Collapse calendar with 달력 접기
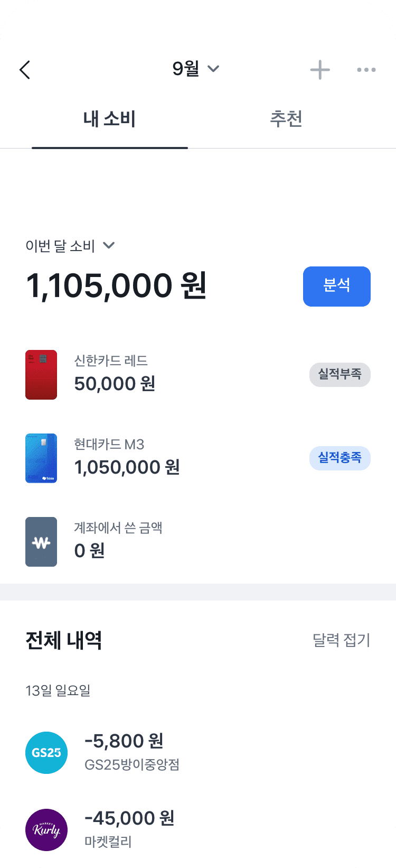The height and width of the screenshot is (868, 396). pyautogui.click(x=341, y=640)
